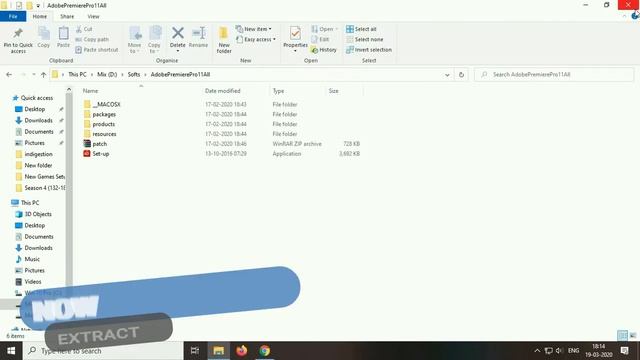Image resolution: width=640 pixels, height=360 pixels.
Task: Sort by the Size column header
Action: 333,91
